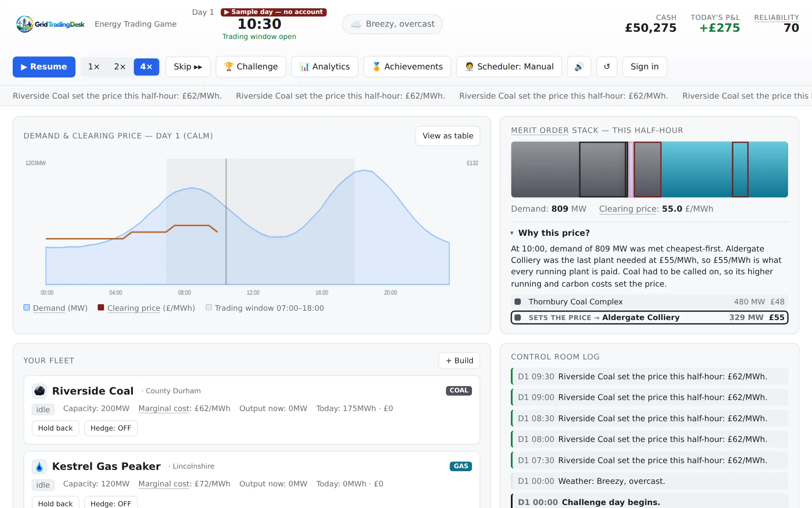Viewport: 812px width, 508px height.
Task: Click the 'Sample day — no account' badge
Action: [274, 12]
